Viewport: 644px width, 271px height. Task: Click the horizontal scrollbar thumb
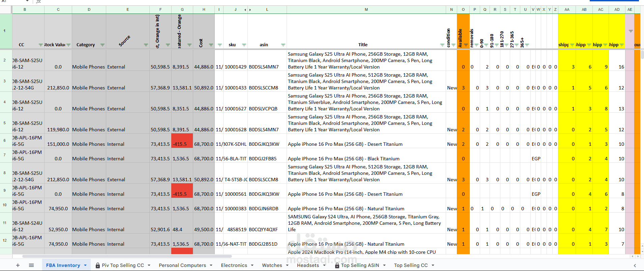pos(127,256)
